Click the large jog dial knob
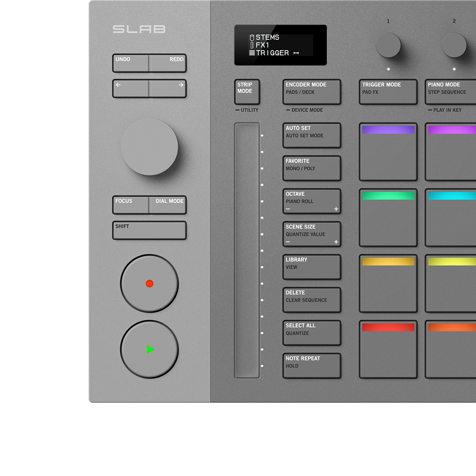Viewport: 476px width, 476px height. [149, 147]
